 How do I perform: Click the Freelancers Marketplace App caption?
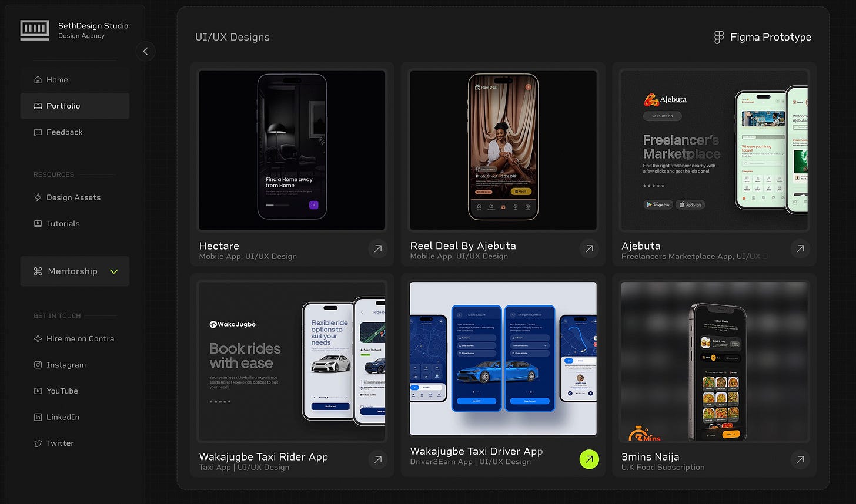pos(694,257)
